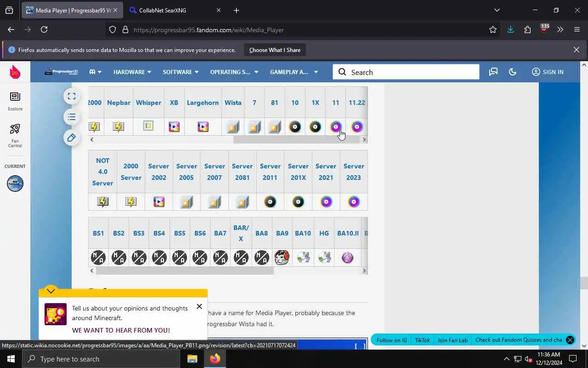This screenshot has width=588, height=368.
Task: Open the Media Player icon under BA9
Action: pos(282,258)
